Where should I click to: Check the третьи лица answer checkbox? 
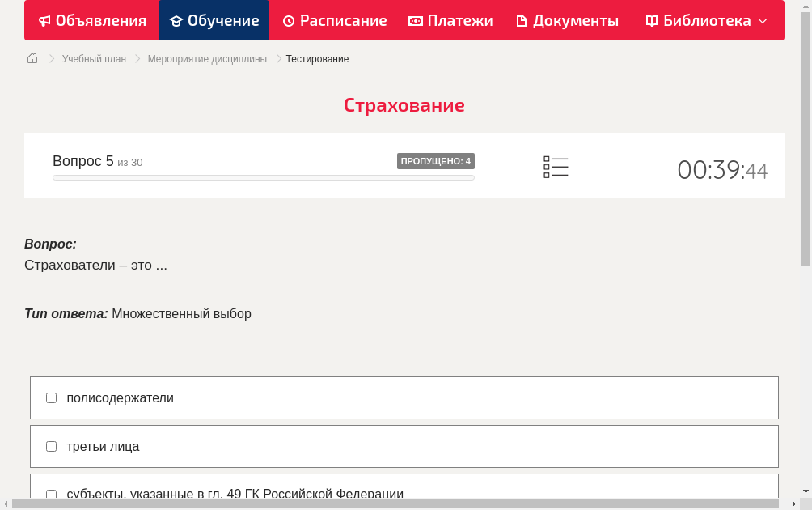[x=51, y=446]
